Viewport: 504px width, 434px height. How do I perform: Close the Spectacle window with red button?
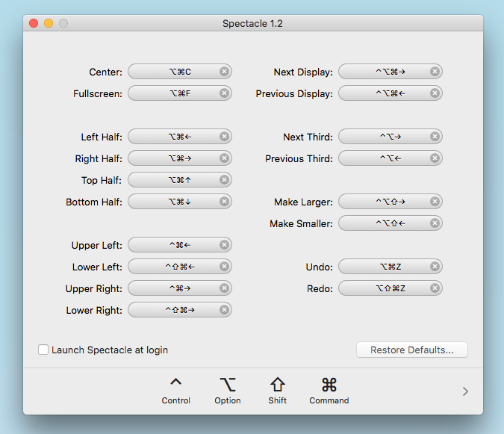pos(34,23)
